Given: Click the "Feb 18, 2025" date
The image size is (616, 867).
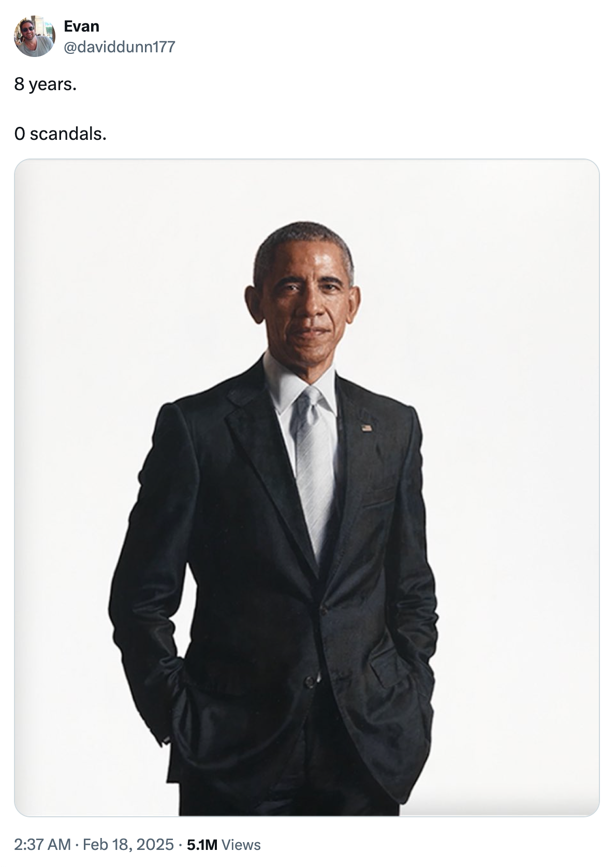Looking at the screenshot, I should pos(128,845).
